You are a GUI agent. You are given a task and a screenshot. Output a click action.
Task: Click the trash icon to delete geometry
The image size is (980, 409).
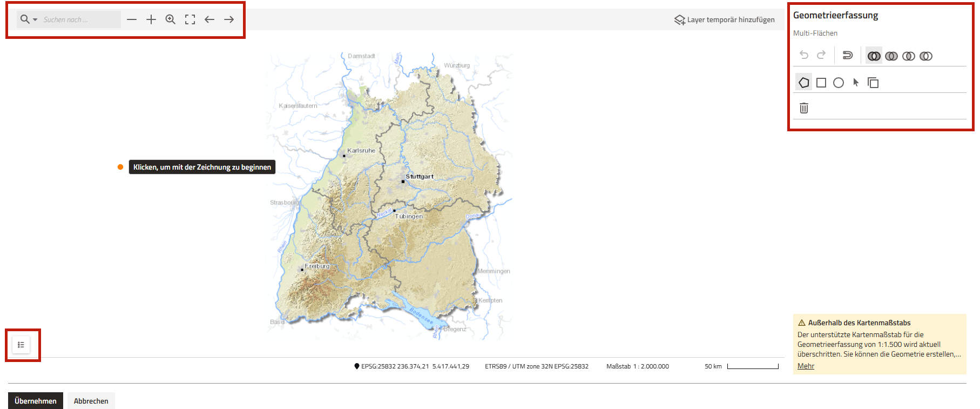tap(804, 108)
